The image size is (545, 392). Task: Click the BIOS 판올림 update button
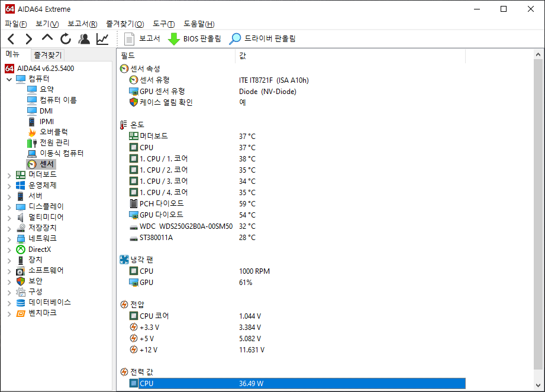194,38
